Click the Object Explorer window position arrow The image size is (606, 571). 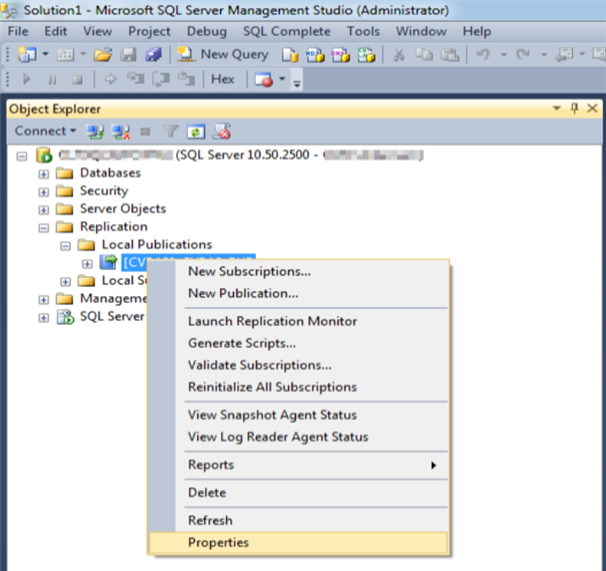(x=557, y=108)
